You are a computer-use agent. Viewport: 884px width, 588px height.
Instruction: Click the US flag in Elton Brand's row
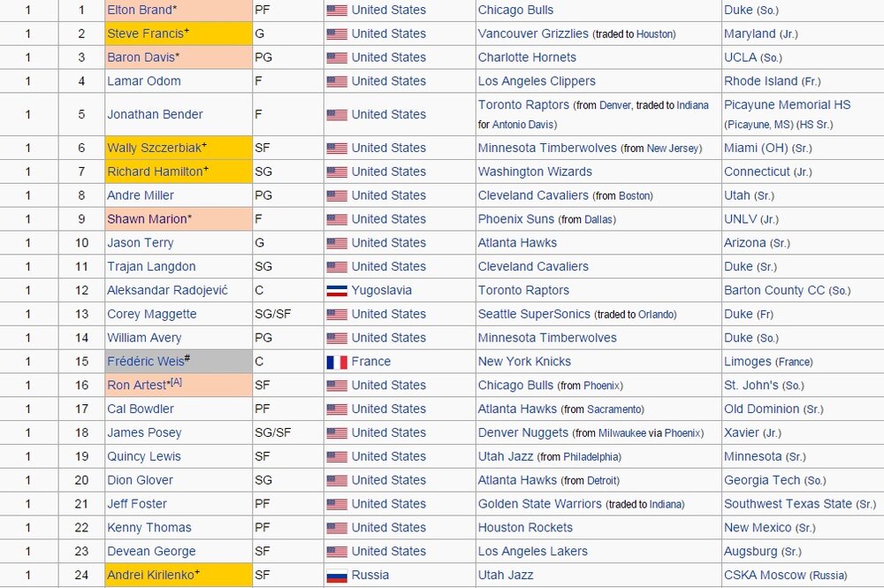tap(337, 10)
